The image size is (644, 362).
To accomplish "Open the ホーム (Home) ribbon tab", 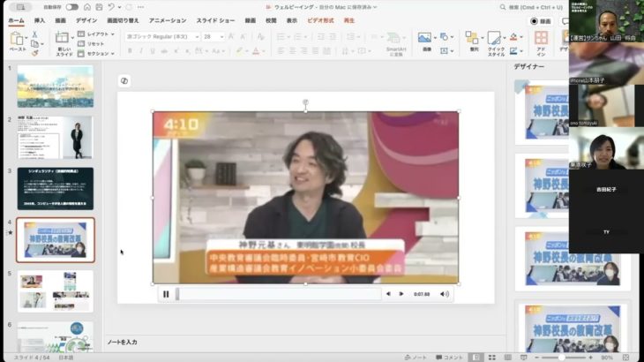I will pos(17,20).
